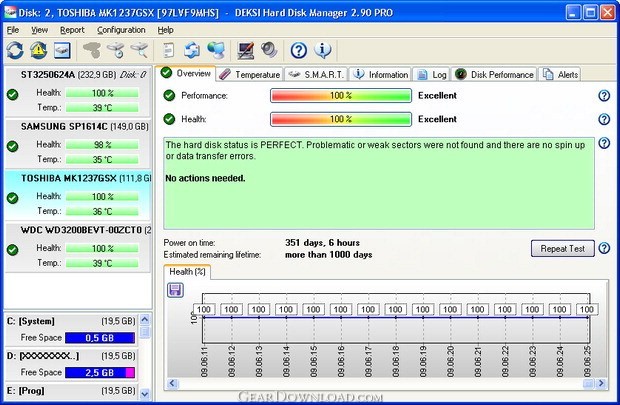620x405 pixels.
Task: Select the TOSHIBA MK1237GSX disk entry
Action: coord(78,195)
